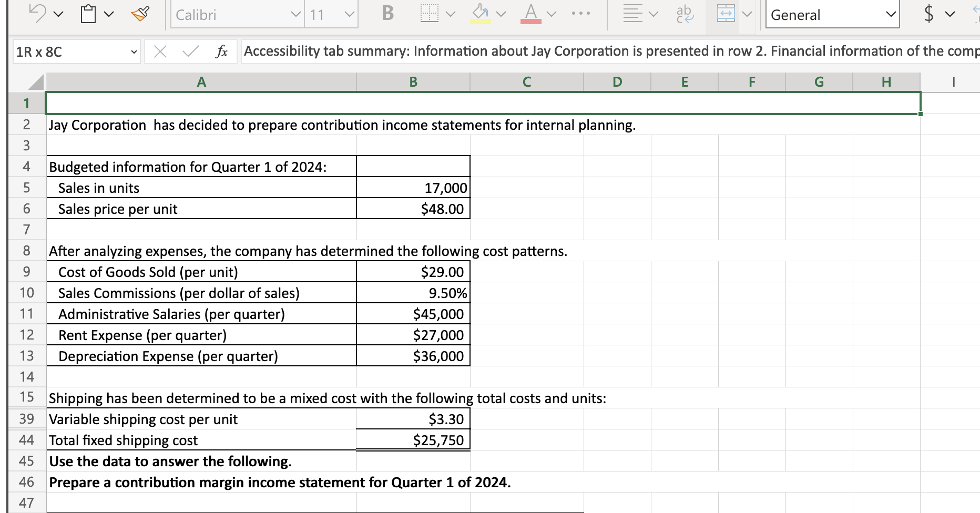This screenshot has height=513, width=980.
Task: Expand the Borders dropdown arrow
Action: click(x=451, y=14)
